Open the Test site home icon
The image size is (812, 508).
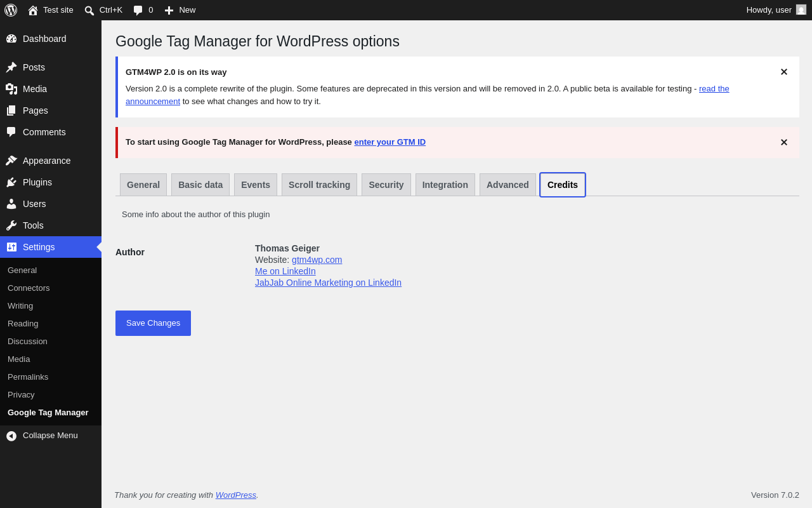point(33,10)
